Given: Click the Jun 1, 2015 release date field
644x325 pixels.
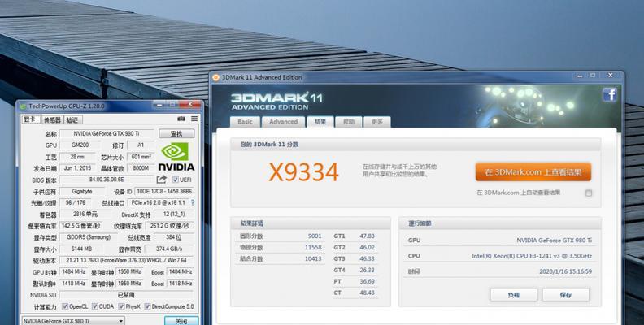Looking at the screenshot, I should 76,168.
